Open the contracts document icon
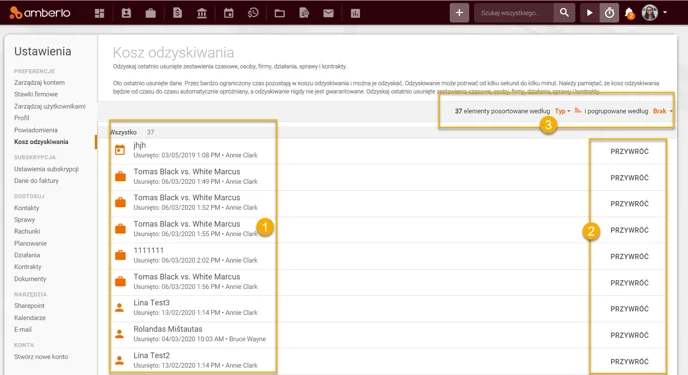Viewport: 688px width, 375px height. 304,13
